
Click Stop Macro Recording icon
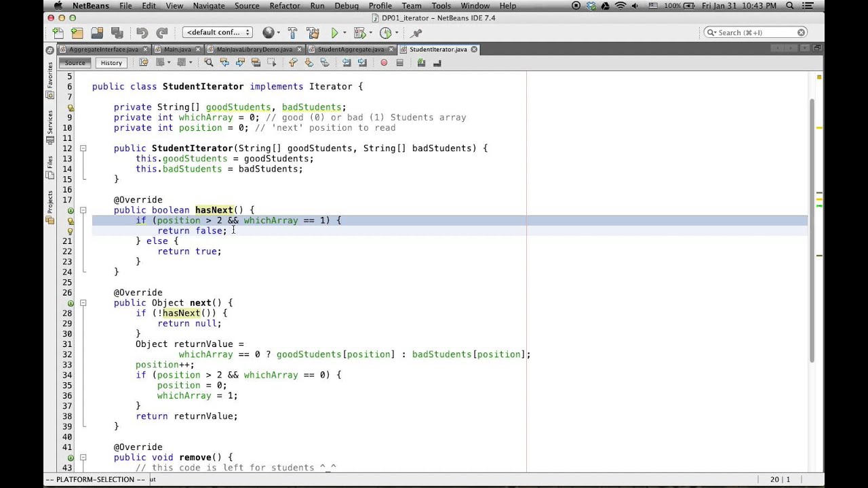(399, 62)
